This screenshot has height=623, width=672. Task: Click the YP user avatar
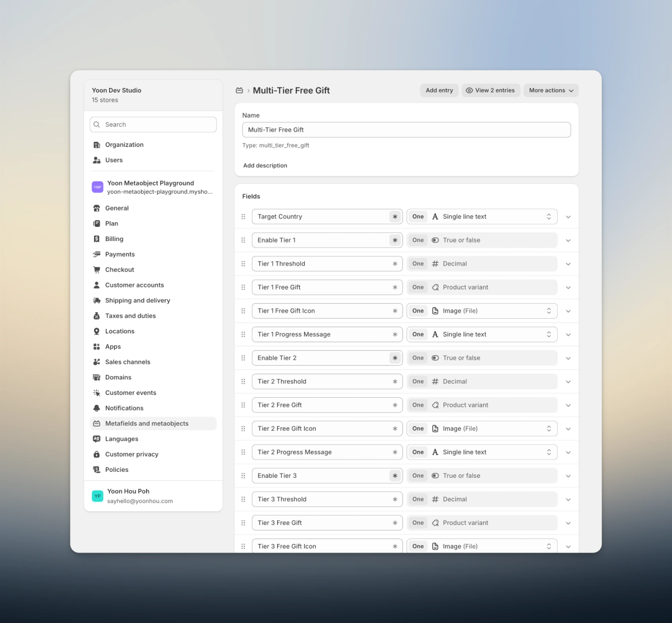click(x=97, y=496)
